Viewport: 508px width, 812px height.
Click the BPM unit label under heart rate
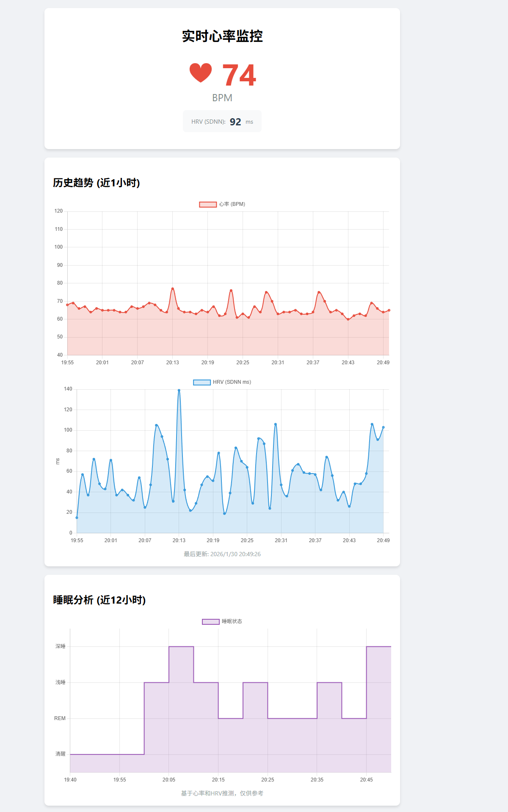[222, 98]
